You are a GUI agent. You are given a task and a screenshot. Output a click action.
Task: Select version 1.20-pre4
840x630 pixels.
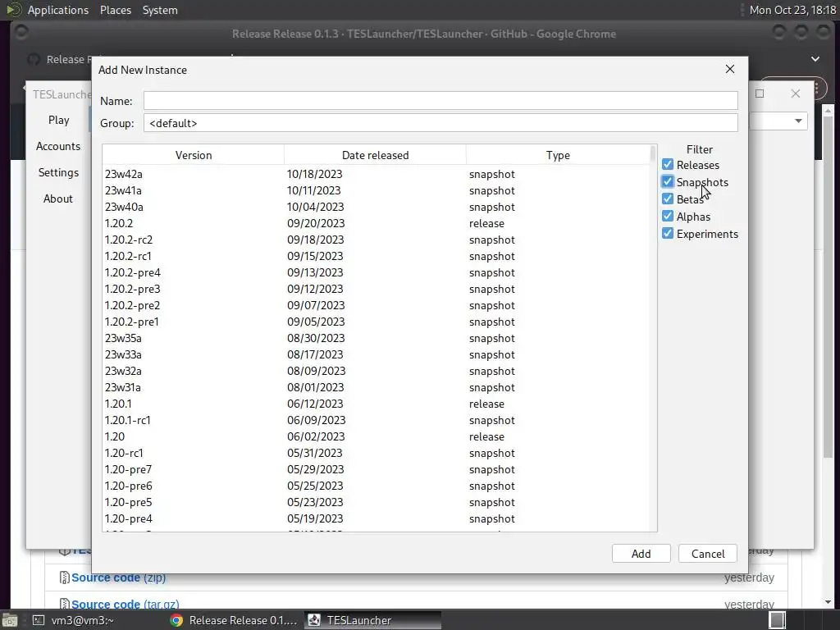click(x=376, y=518)
